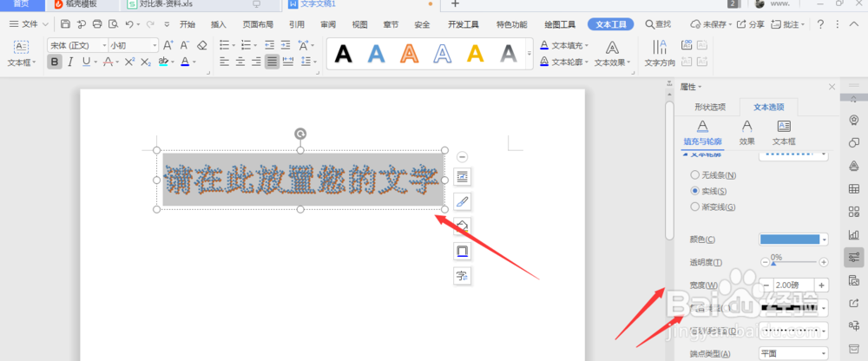Open the 文件 menu
This screenshot has height=361, width=868.
pyautogui.click(x=30, y=24)
